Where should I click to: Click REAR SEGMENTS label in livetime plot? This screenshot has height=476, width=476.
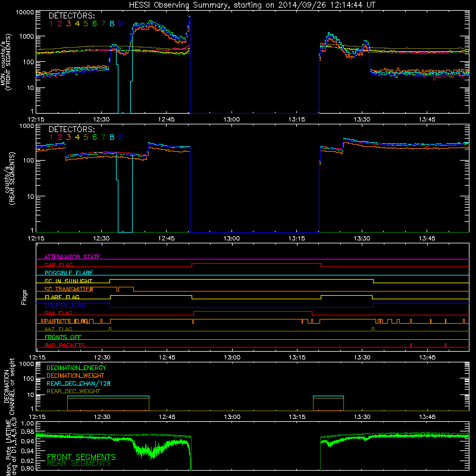click(79, 464)
